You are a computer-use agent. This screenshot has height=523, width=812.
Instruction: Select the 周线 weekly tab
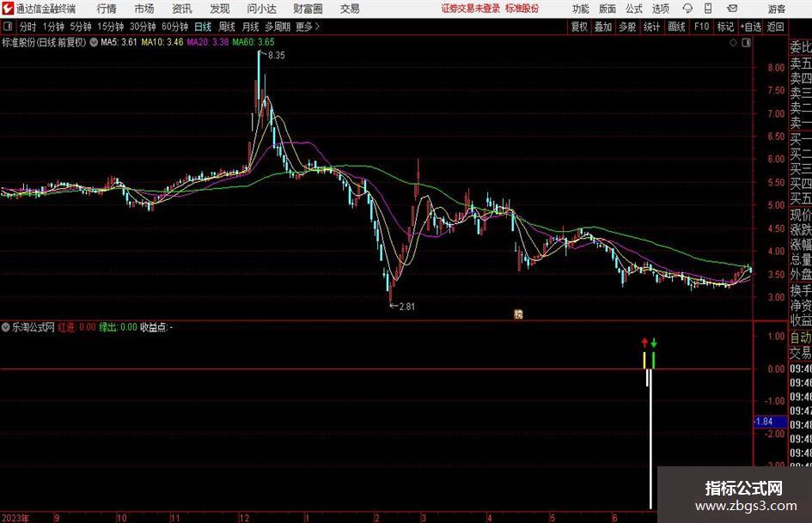227,27
